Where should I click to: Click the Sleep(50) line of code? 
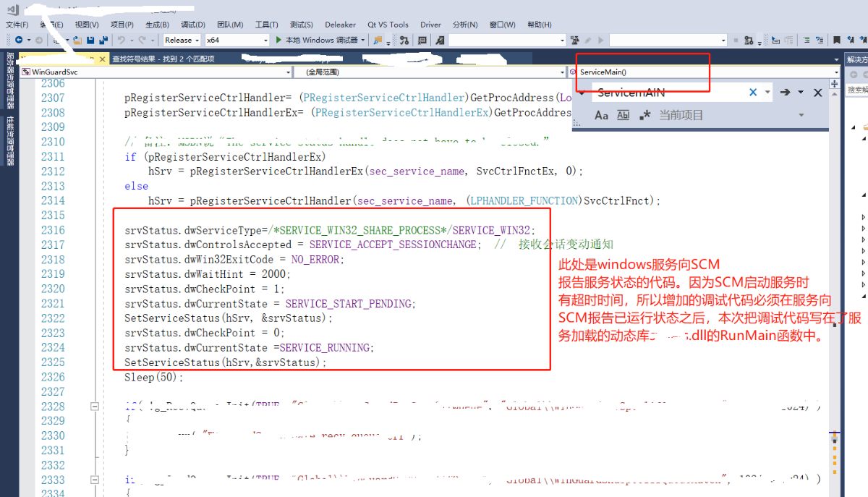point(154,377)
